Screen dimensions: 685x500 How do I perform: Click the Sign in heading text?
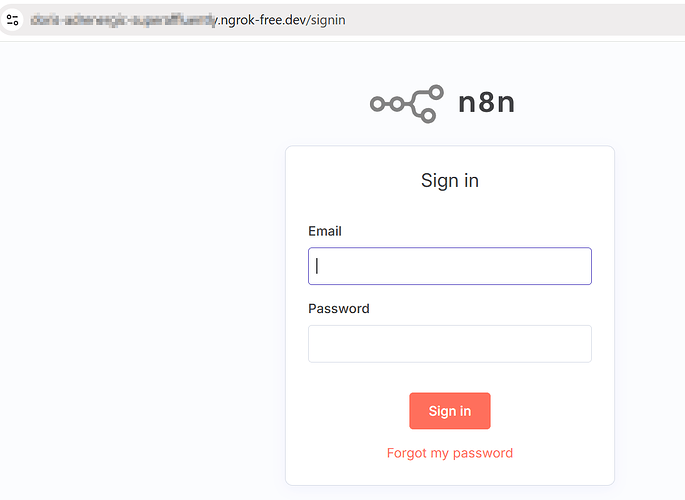[450, 181]
